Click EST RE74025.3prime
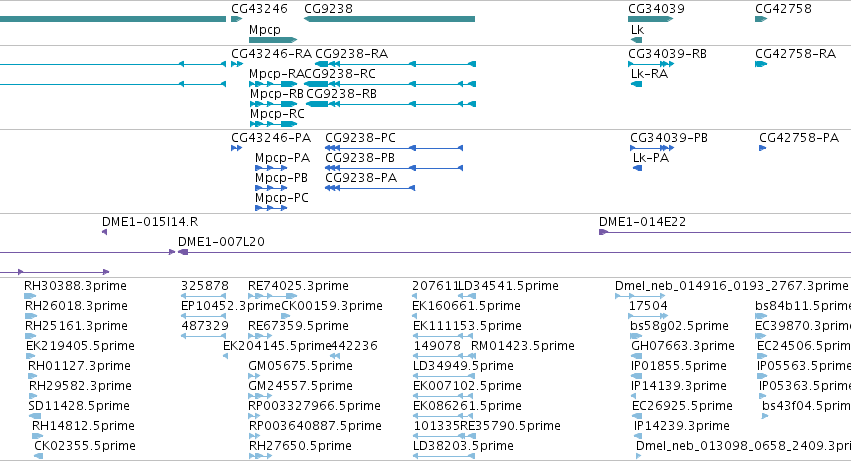Screen dimensions: 851x461 click(x=298, y=286)
